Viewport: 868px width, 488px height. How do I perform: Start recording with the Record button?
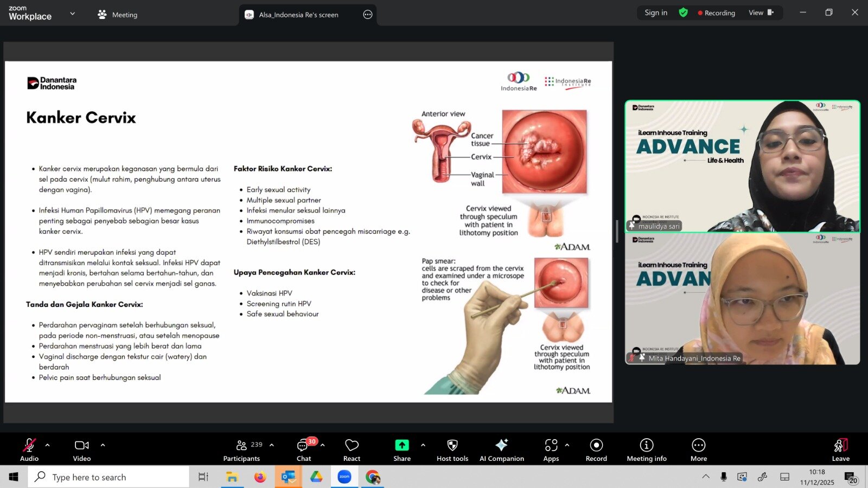click(x=596, y=450)
